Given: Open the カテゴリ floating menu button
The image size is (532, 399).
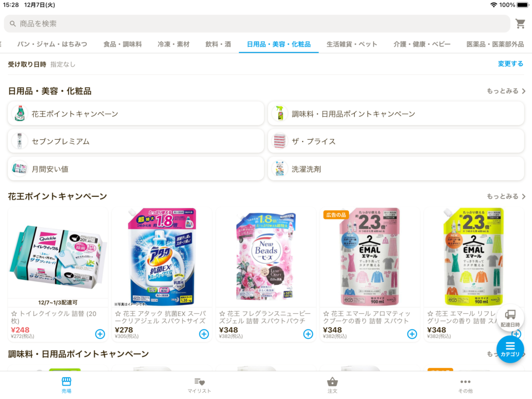Looking at the screenshot, I should point(510,349).
